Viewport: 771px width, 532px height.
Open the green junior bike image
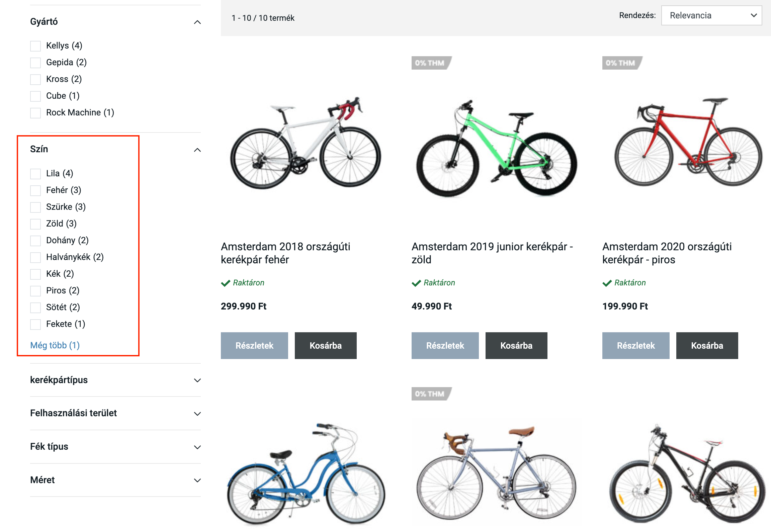point(496,149)
